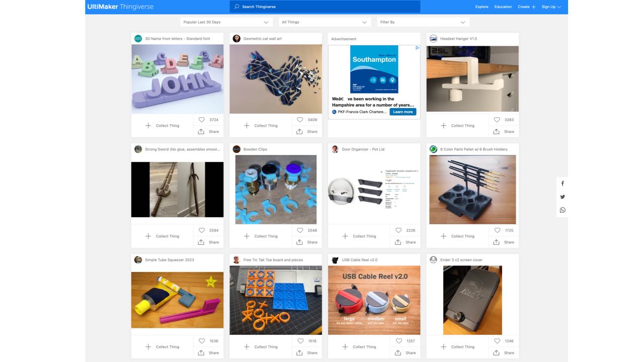Open the Education section
Screen dimensions: 644x362
pos(503,7)
